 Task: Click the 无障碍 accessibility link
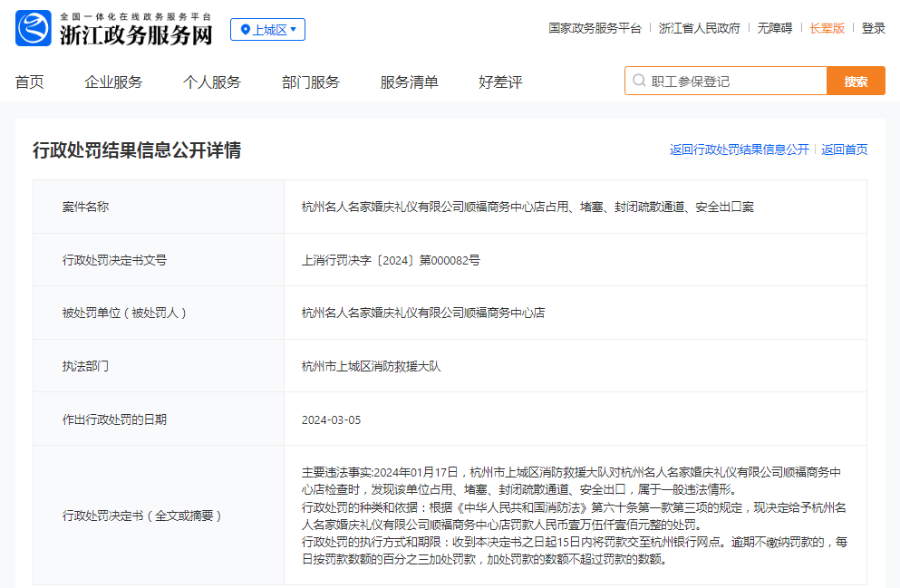pyautogui.click(x=774, y=28)
